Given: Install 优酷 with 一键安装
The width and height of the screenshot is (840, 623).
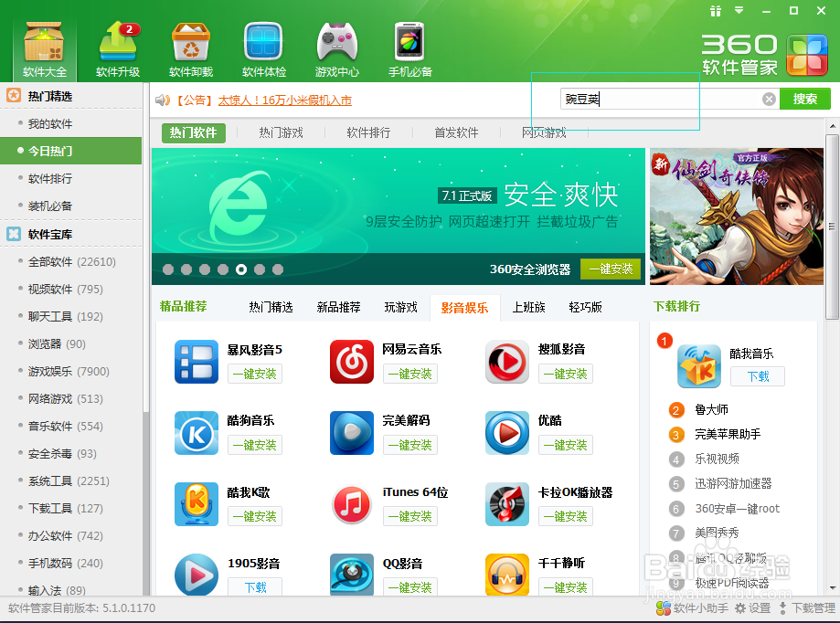Looking at the screenshot, I should (x=566, y=445).
